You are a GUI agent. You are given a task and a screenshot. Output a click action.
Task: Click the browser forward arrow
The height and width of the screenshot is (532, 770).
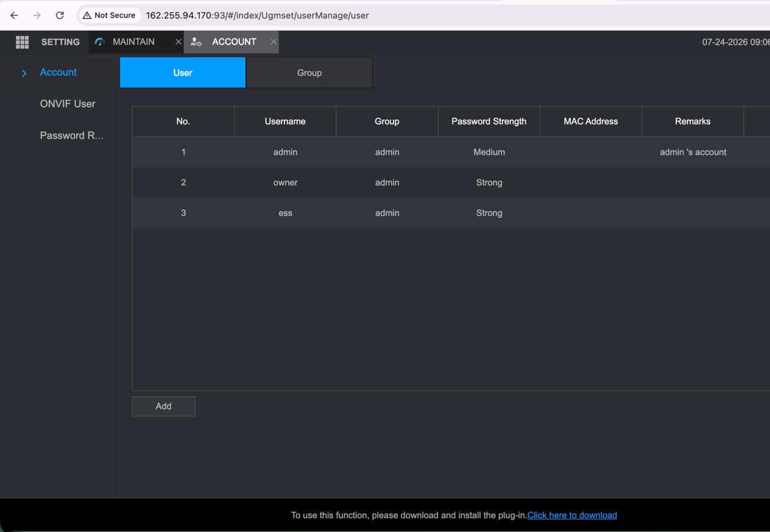click(x=37, y=15)
